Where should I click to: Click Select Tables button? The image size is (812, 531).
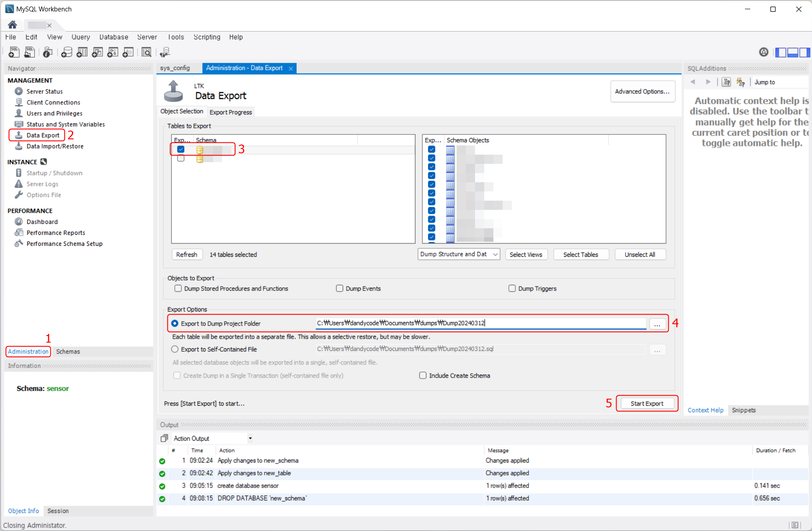tap(581, 255)
